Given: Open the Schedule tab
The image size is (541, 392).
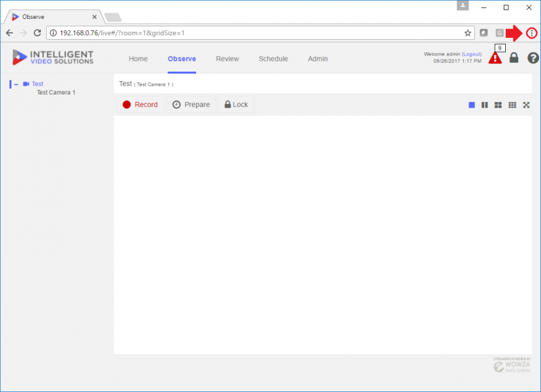Looking at the screenshot, I should pos(273,59).
